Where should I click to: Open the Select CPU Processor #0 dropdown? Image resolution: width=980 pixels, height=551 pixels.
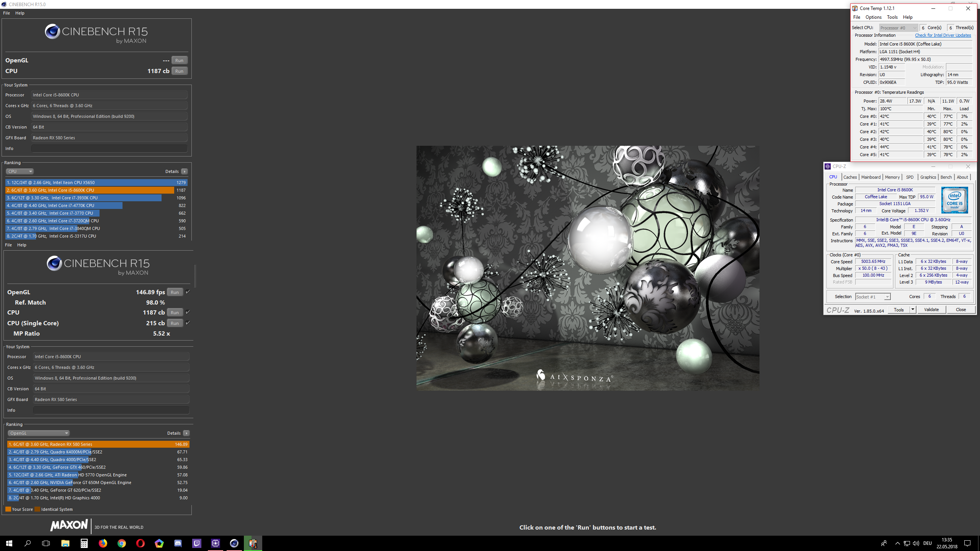898,28
